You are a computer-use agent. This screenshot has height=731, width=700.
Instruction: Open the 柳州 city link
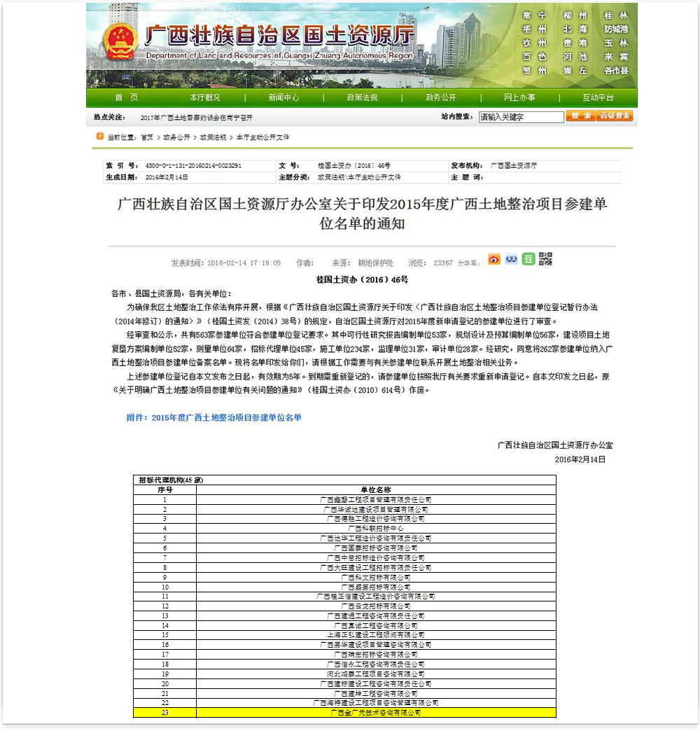click(x=575, y=15)
